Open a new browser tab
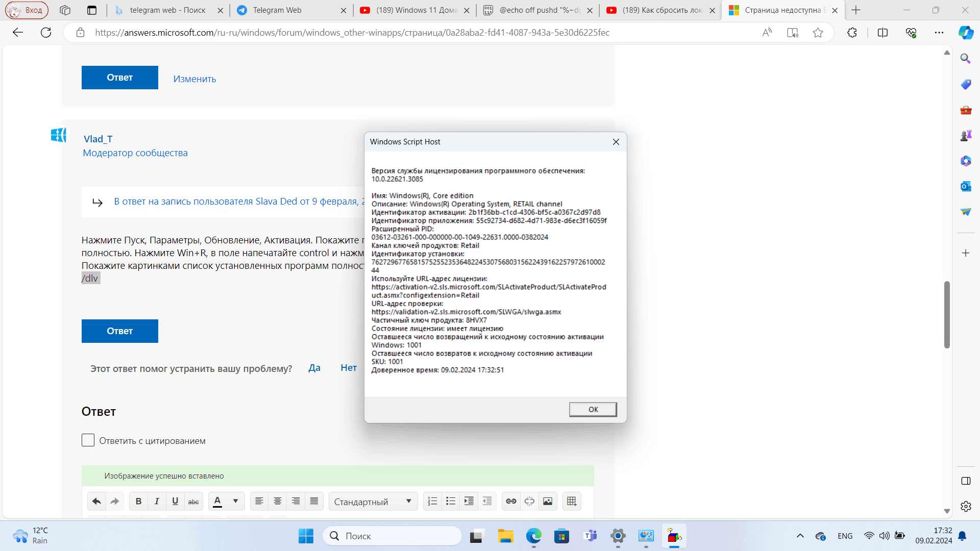Viewport: 980px width, 551px height. click(856, 10)
